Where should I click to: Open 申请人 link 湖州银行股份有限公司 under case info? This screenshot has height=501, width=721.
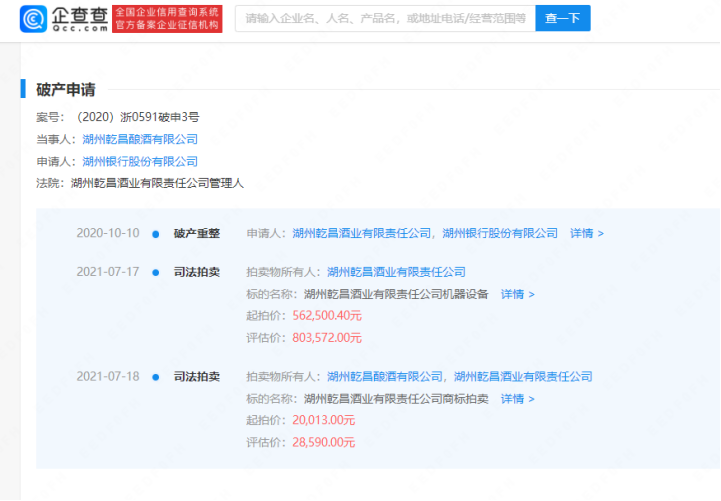tap(140, 161)
